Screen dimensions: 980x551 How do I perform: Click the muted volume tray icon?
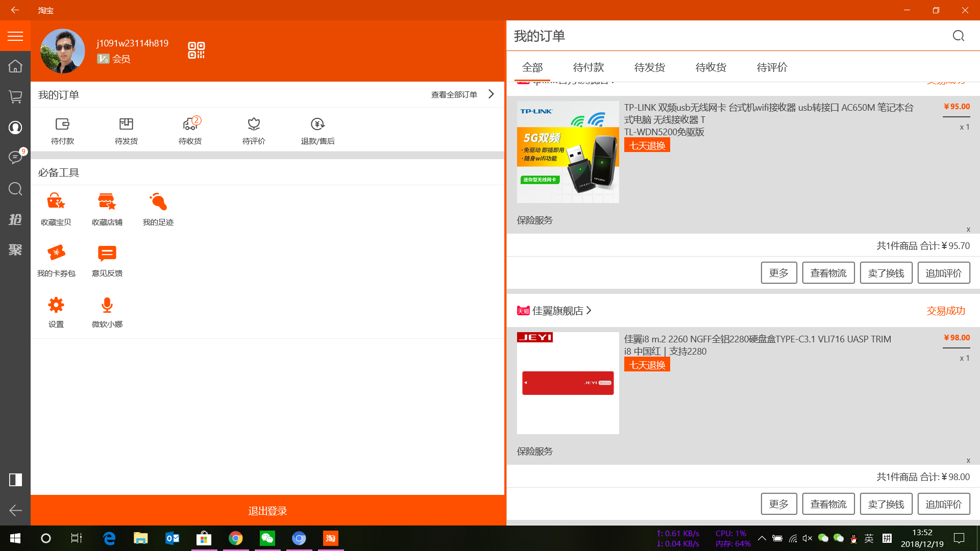pyautogui.click(x=807, y=538)
